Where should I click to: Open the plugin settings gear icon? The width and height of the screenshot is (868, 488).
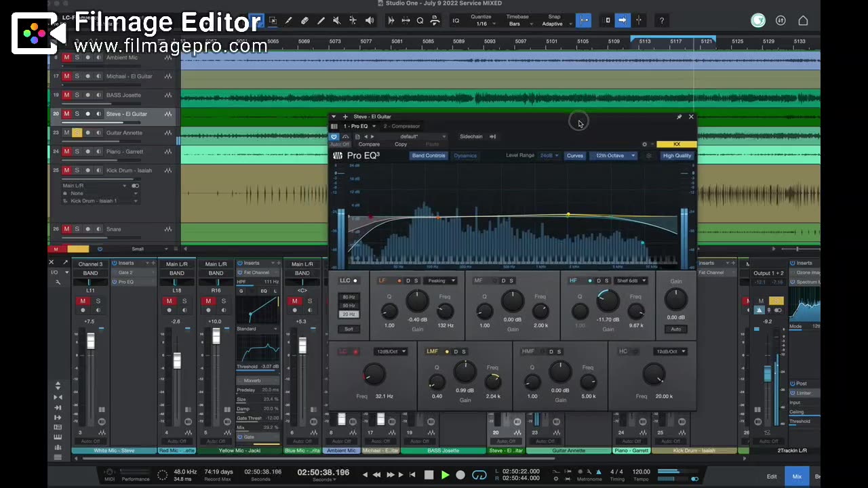[644, 144]
